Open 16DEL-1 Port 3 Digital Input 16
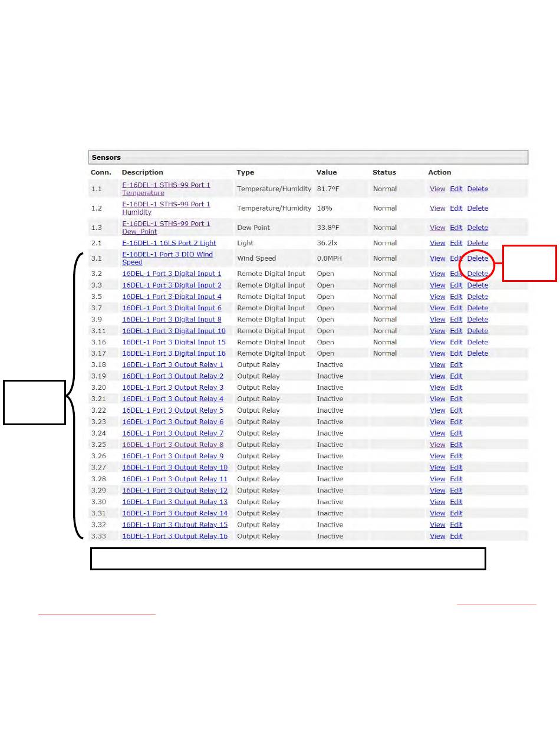Viewport: 560px width, 736px height. (174, 353)
